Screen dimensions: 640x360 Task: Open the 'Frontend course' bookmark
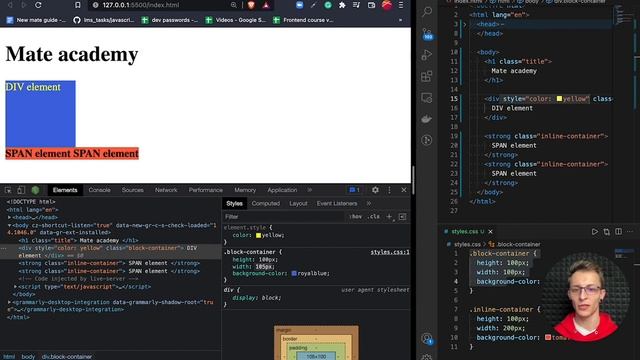304,20
